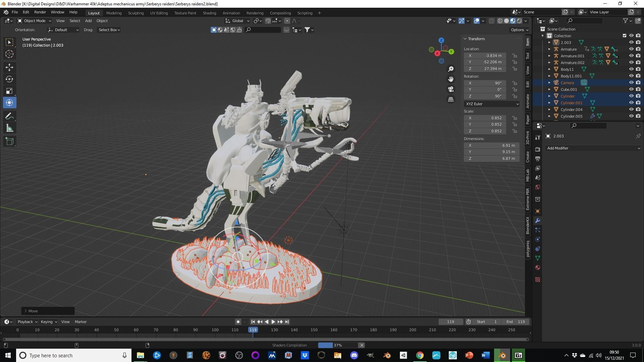Click the Marker menu in timeline
The image size is (644, 362).
pos(80,322)
